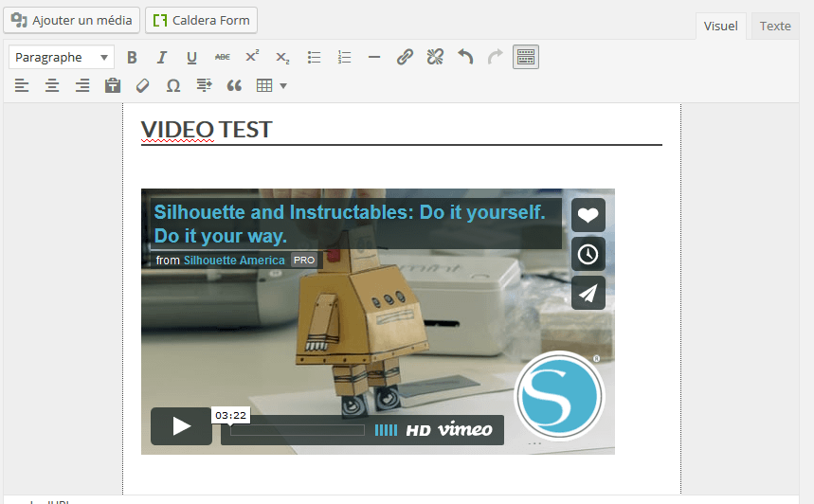The image size is (814, 504).
Task: Open the Paragraphe format dropdown
Action: (x=62, y=57)
